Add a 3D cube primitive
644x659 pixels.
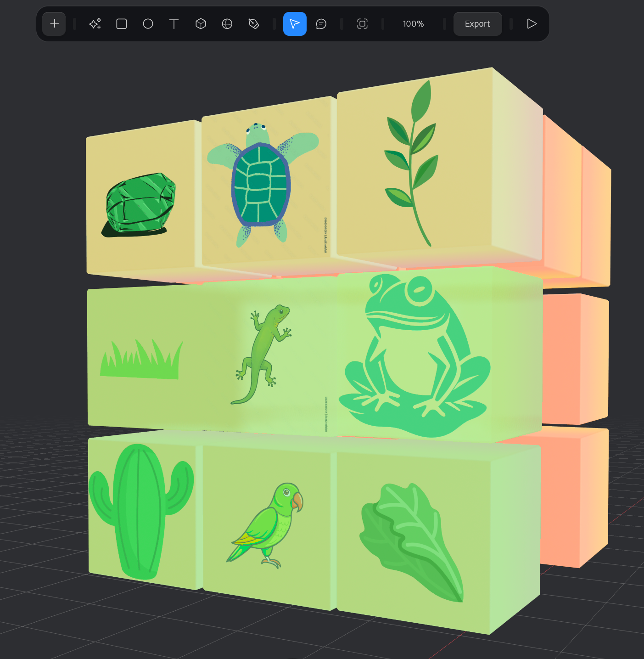[201, 24]
